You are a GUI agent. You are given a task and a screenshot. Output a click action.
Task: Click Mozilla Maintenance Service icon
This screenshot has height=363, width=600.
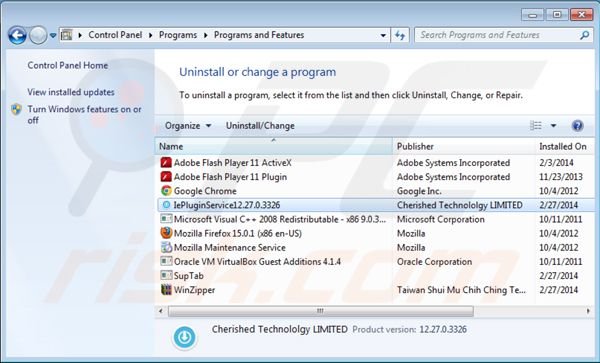coord(166,247)
